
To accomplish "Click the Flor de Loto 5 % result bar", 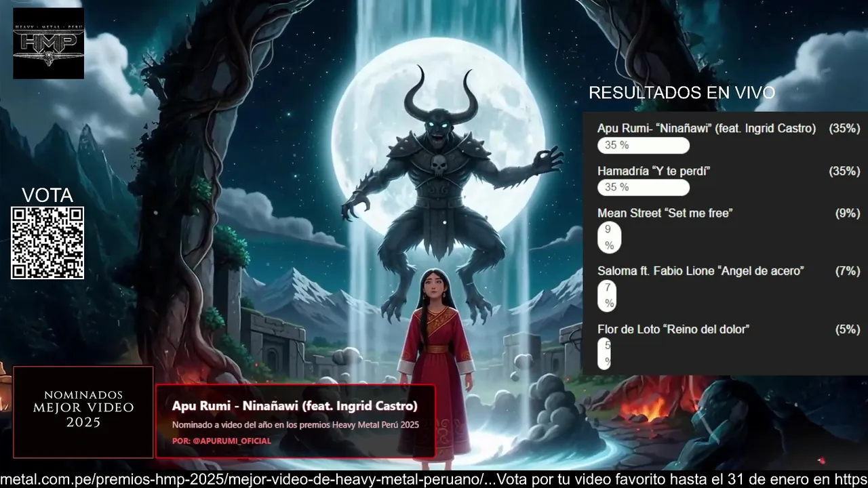I will [x=604, y=353].
